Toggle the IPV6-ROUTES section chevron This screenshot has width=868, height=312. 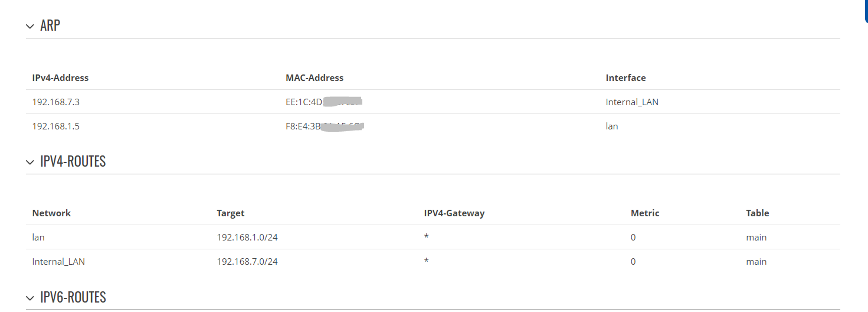(x=30, y=298)
